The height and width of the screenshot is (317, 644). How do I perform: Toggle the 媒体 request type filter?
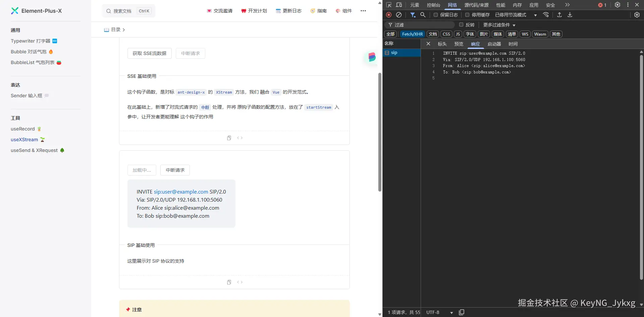click(x=498, y=34)
